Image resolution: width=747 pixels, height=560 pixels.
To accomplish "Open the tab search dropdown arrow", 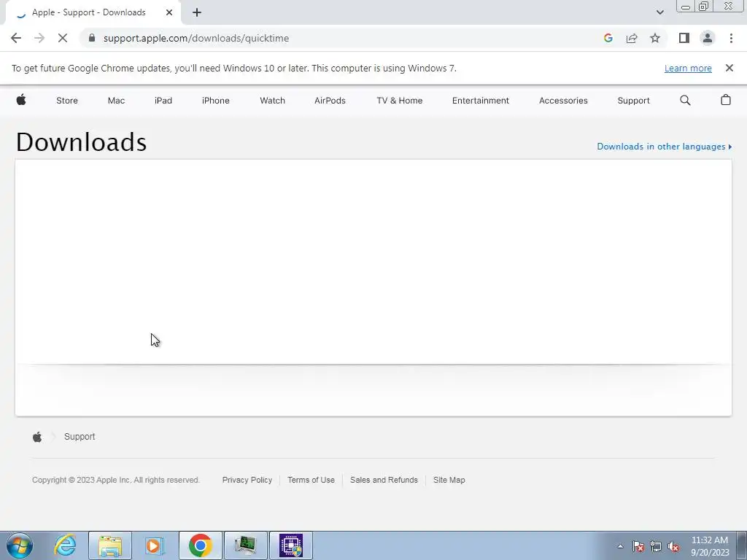I will [659, 12].
